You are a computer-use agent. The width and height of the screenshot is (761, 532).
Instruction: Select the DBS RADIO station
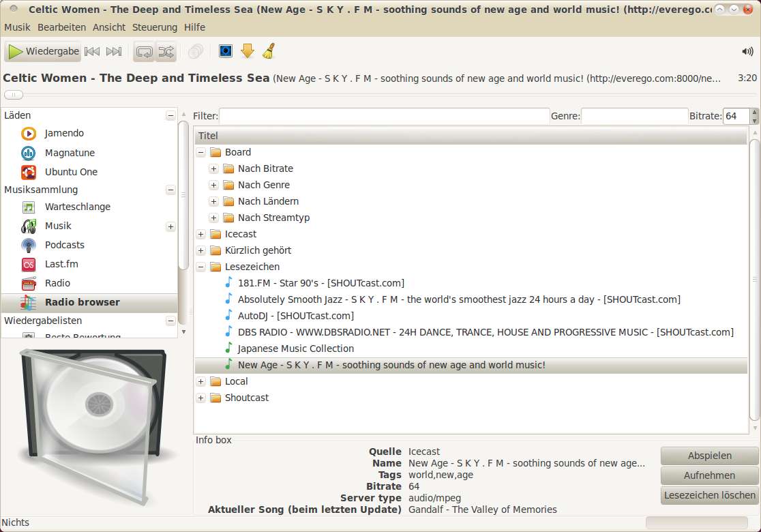[x=486, y=333]
